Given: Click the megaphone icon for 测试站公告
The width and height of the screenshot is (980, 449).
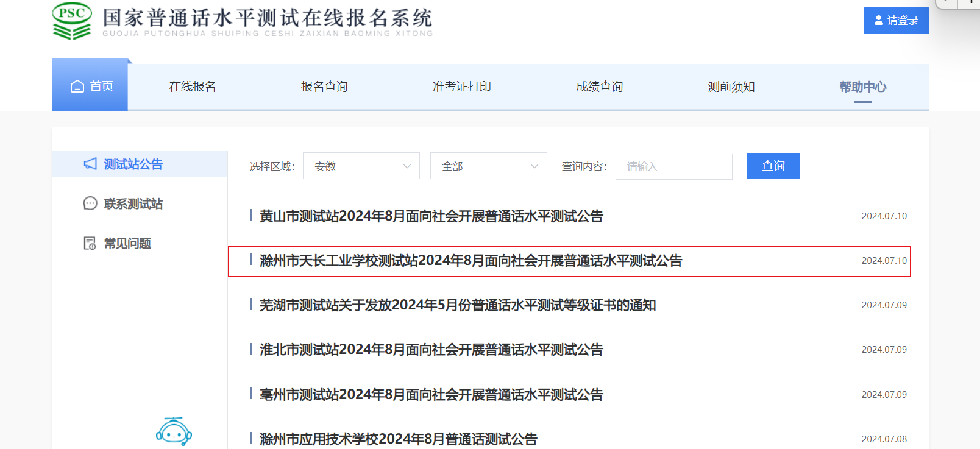Looking at the screenshot, I should pos(90,164).
